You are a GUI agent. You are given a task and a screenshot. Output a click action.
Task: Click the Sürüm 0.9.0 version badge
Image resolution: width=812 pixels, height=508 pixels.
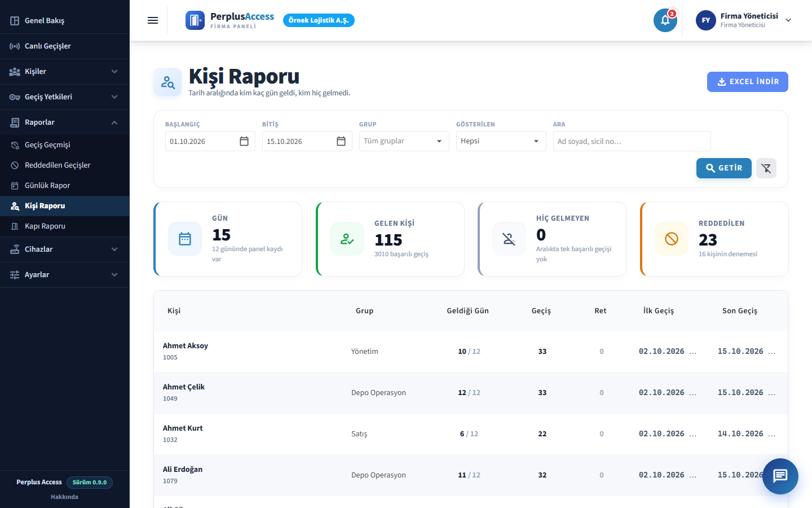[90, 483]
